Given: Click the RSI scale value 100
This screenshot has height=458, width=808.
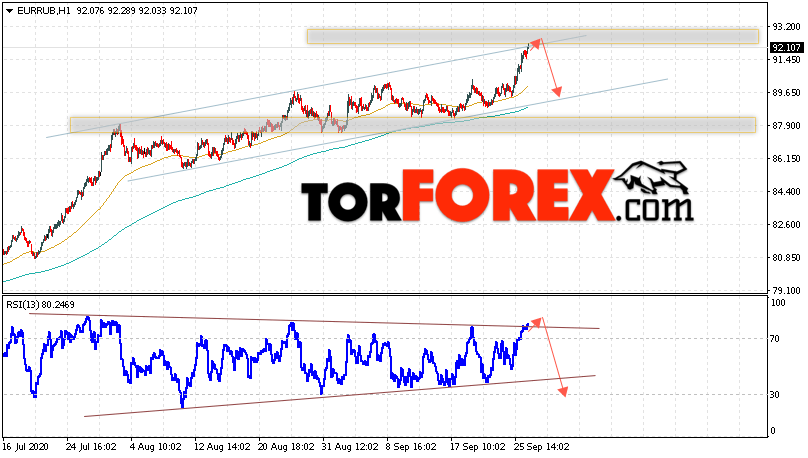Looking at the screenshot, I should 778,303.
